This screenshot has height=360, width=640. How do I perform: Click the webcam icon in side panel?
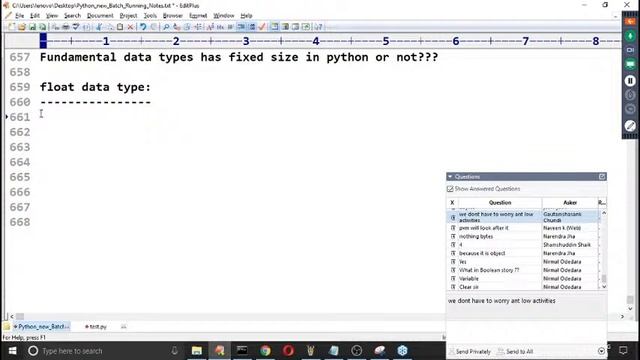tap(630, 50)
